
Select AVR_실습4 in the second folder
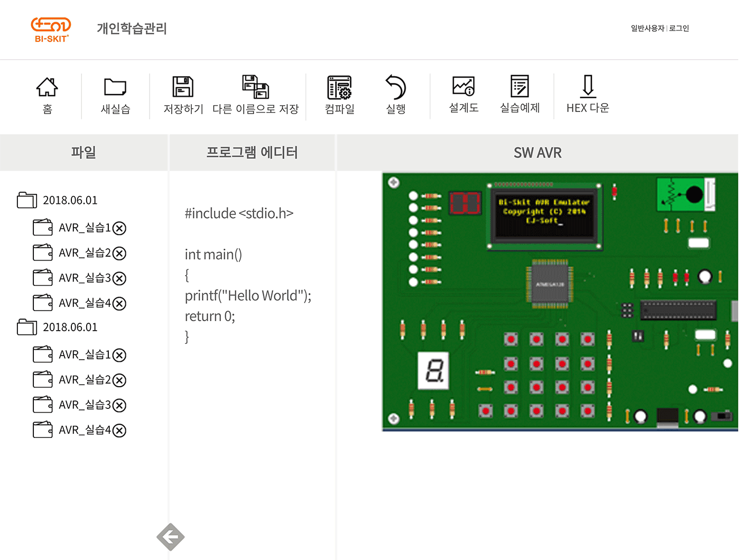pyautogui.click(x=85, y=430)
